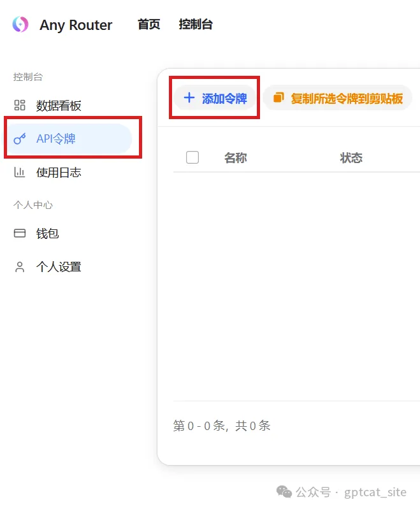Click the 个人中心 sidebar section label
This screenshot has height=509, width=420.
(33, 205)
